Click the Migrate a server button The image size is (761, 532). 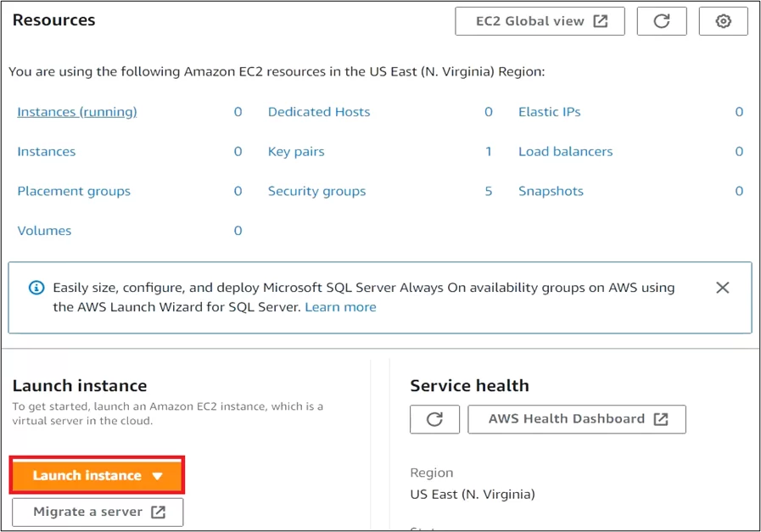click(x=98, y=512)
